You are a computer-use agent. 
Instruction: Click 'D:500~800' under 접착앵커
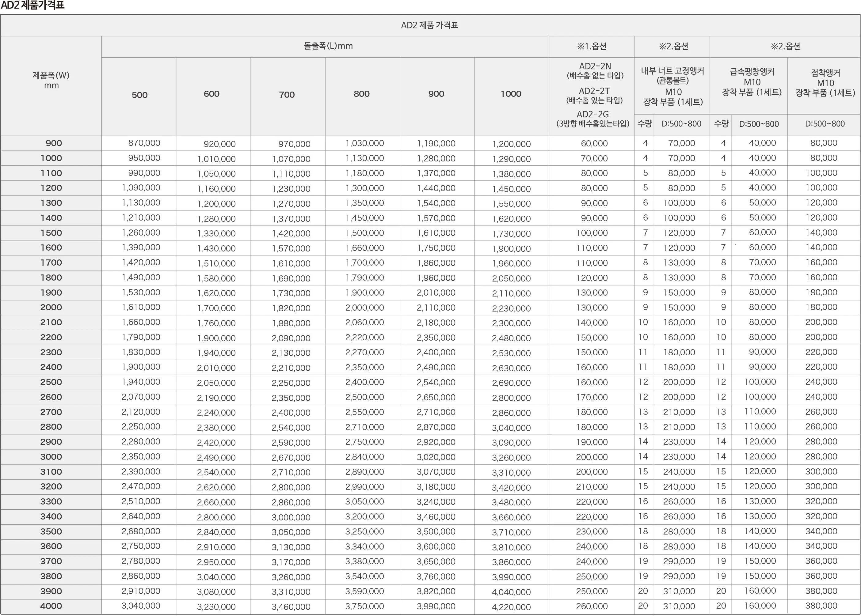tap(825, 124)
